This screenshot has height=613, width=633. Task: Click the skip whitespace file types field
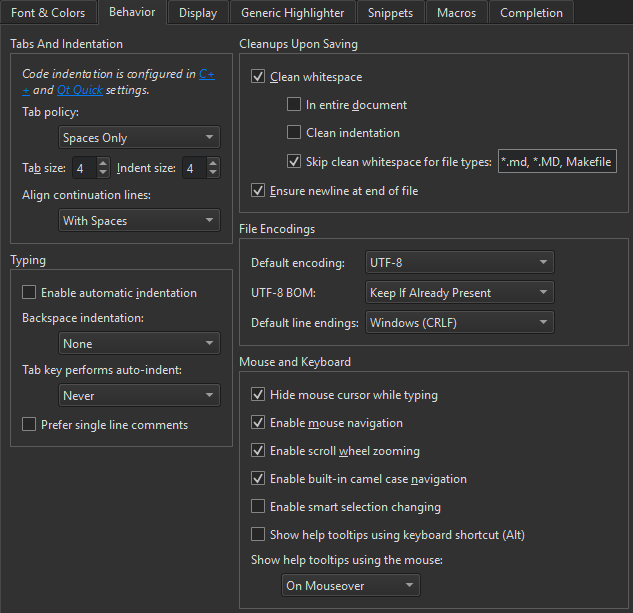(556, 162)
